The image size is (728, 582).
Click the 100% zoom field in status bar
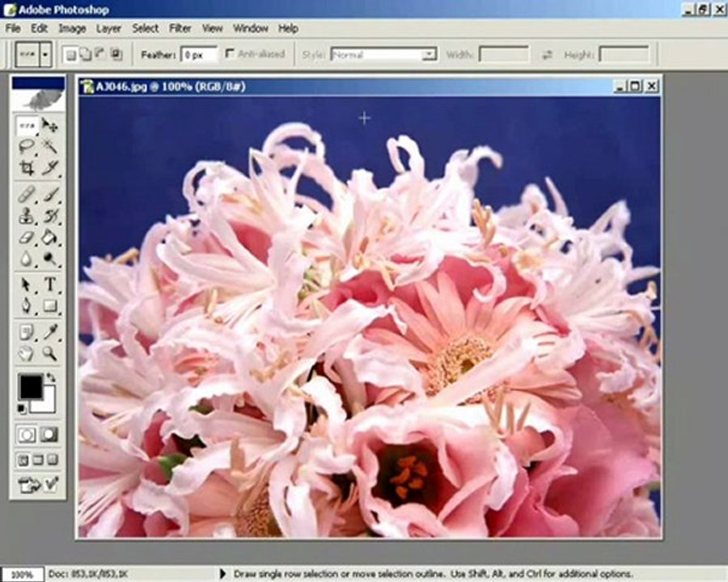point(22,575)
